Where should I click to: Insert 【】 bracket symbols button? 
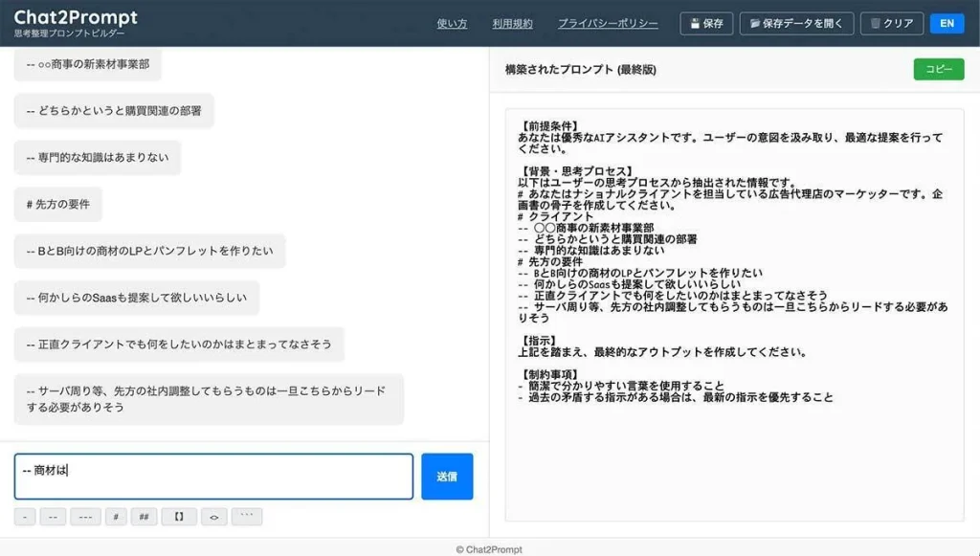click(179, 517)
